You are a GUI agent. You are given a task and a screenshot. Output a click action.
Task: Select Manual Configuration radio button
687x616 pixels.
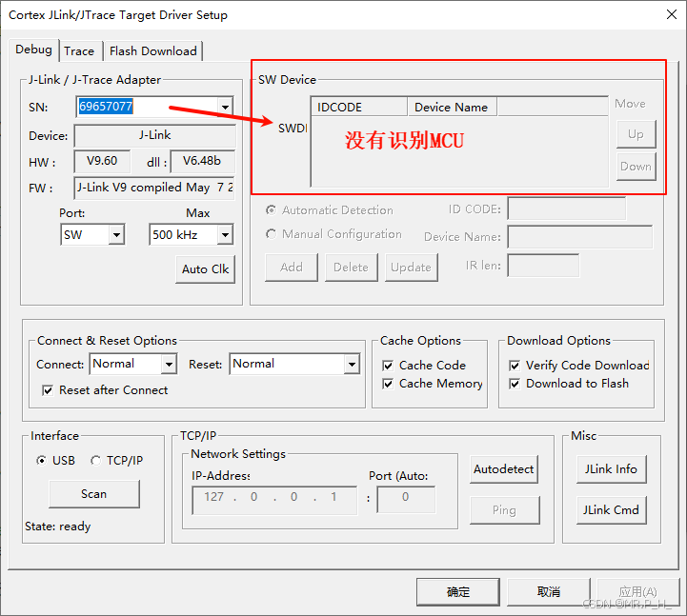(272, 234)
